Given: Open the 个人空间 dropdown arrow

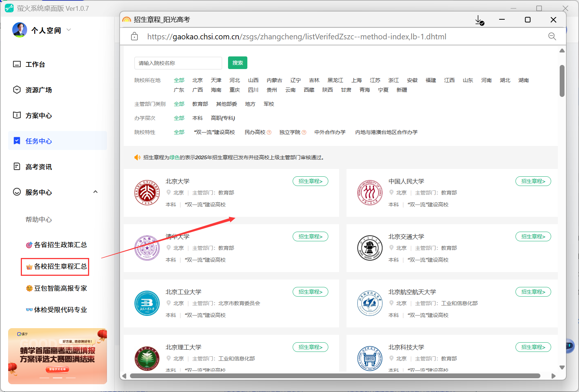Looking at the screenshot, I should 68,30.
